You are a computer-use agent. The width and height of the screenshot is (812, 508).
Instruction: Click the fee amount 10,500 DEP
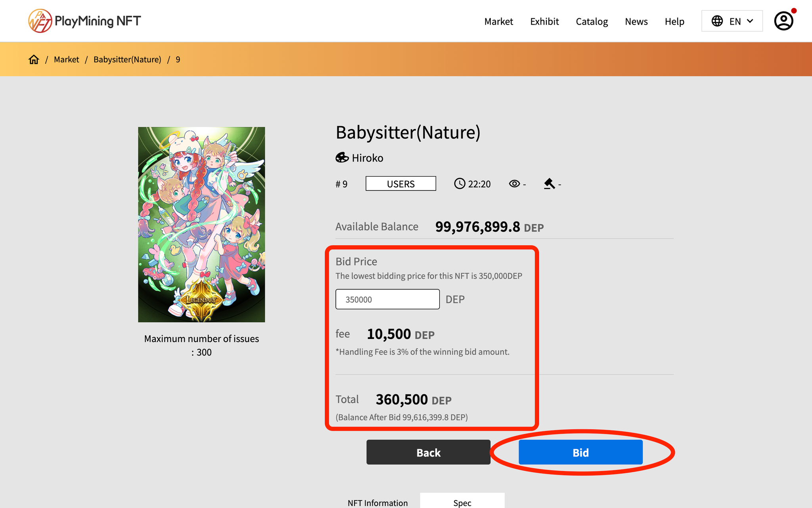coord(400,334)
